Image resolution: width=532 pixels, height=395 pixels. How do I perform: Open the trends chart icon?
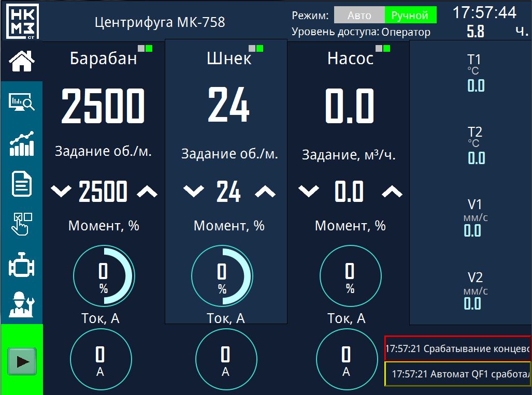[22, 143]
